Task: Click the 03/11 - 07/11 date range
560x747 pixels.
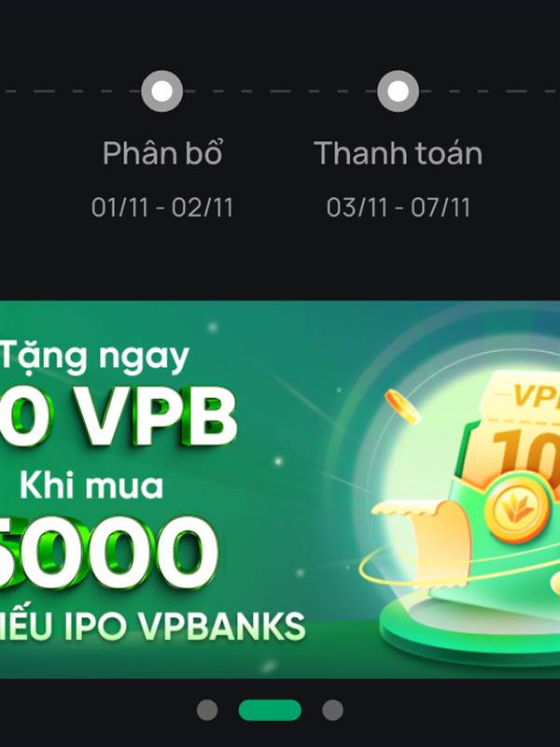Action: pyautogui.click(x=399, y=207)
